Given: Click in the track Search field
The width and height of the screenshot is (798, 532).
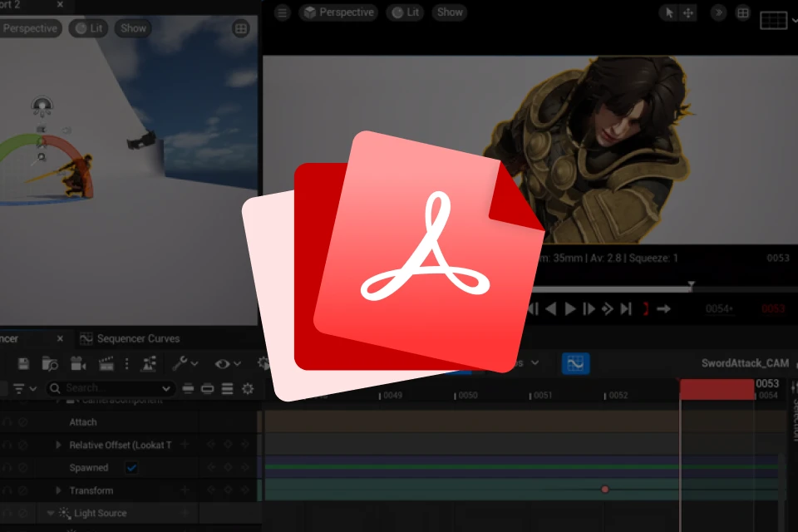Looking at the screenshot, I should pos(111,389).
